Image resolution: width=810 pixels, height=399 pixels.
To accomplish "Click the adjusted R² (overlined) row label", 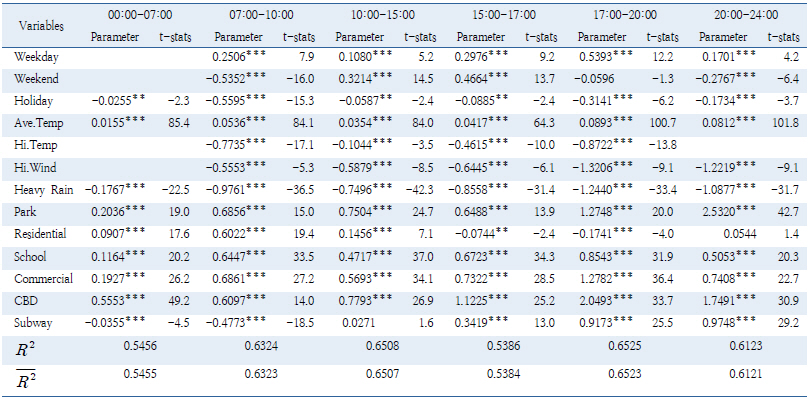I will (26, 379).
